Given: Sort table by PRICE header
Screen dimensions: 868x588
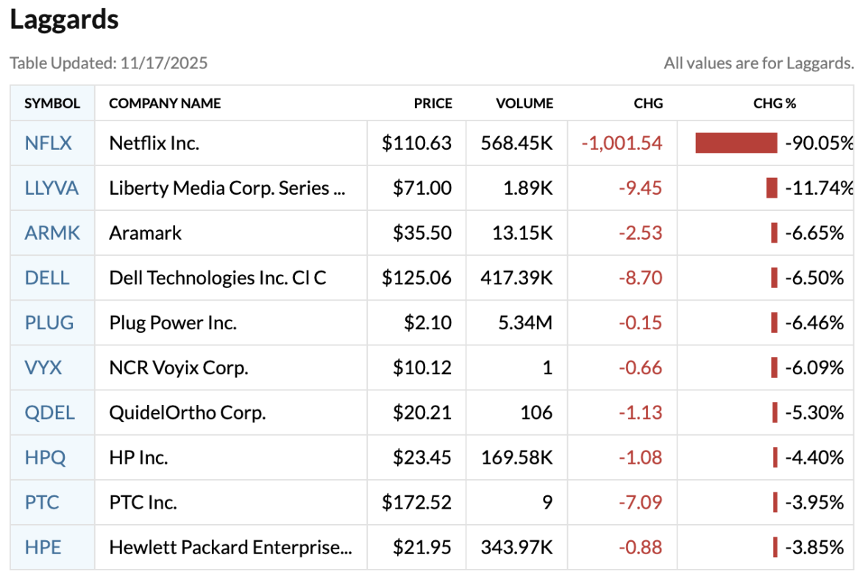Looking at the screenshot, I should (x=433, y=104).
